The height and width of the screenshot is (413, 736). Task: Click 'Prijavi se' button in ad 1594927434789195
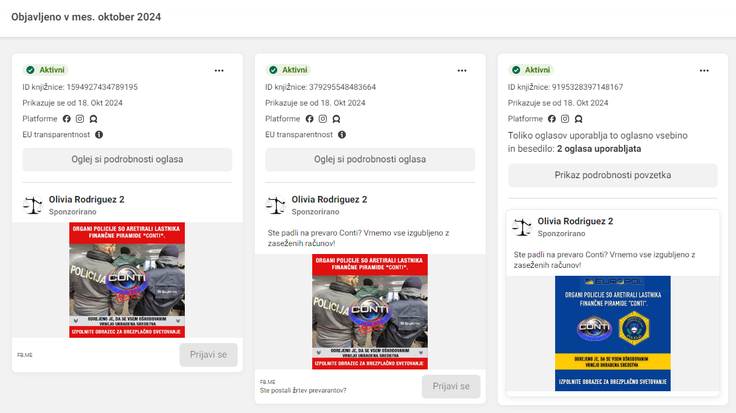click(x=208, y=355)
